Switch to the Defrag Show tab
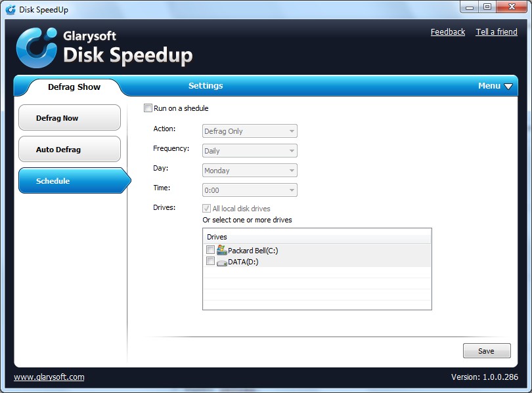This screenshot has width=532, height=393. (x=74, y=87)
